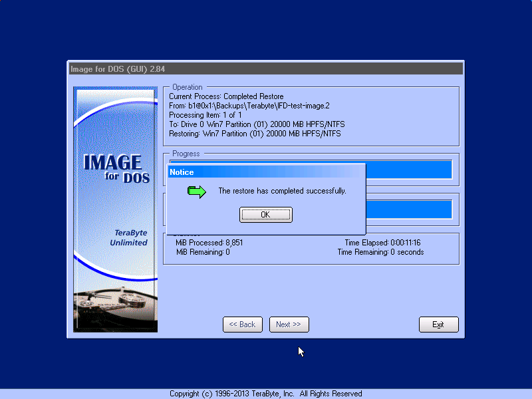Click the Current Process: Completed Restore line
532x399 pixels.
pos(226,96)
